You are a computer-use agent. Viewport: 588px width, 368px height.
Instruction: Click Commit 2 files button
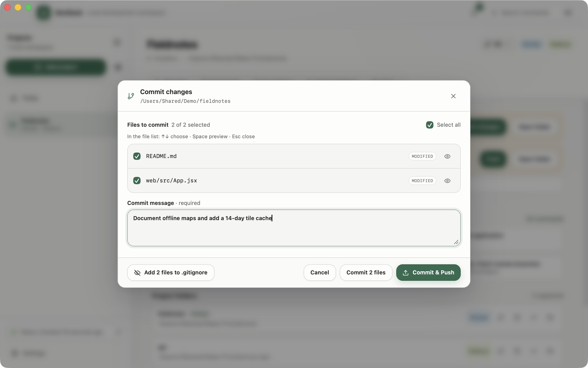coord(366,272)
